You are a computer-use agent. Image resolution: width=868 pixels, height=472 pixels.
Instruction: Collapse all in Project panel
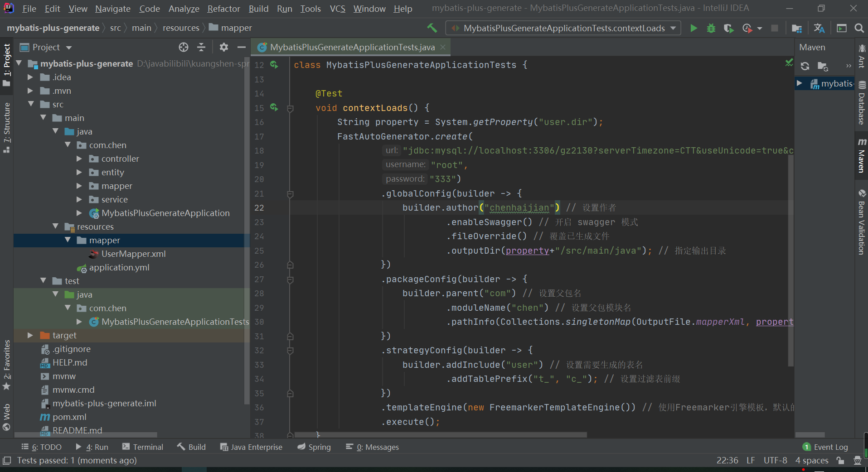click(x=201, y=47)
